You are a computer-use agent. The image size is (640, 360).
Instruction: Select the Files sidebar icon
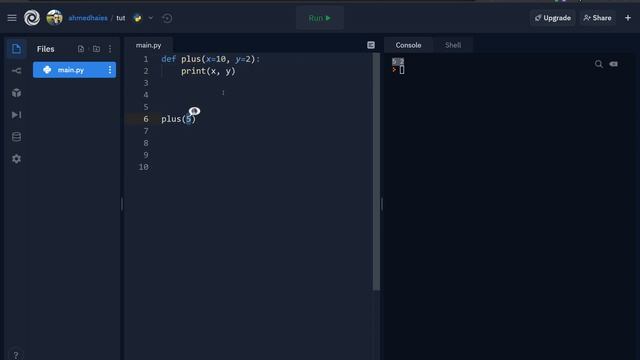coord(16,49)
